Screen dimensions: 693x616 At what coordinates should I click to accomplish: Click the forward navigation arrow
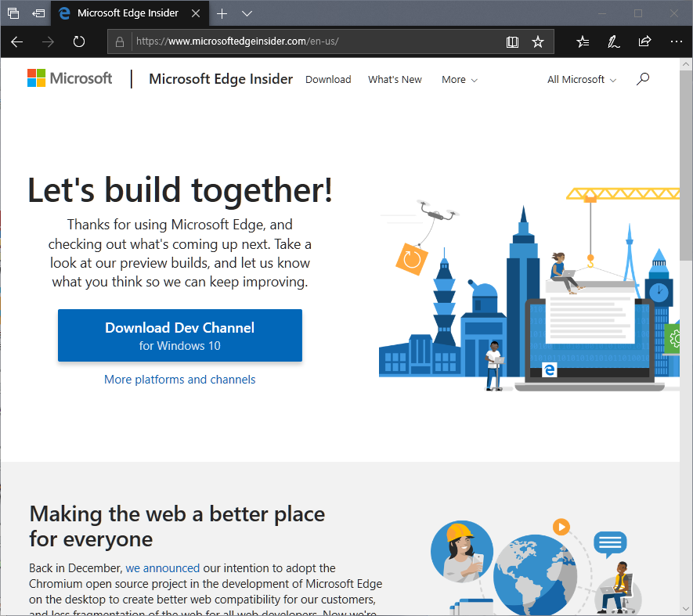pyautogui.click(x=48, y=42)
